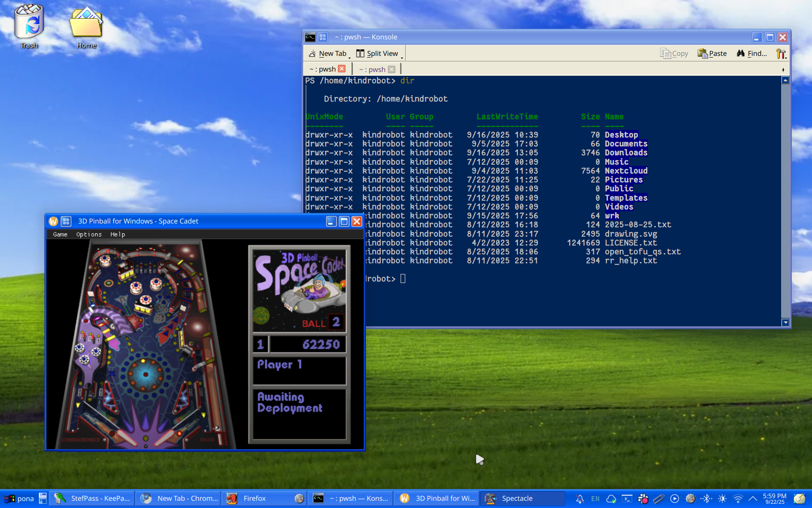Click the pona start menu button

19,499
